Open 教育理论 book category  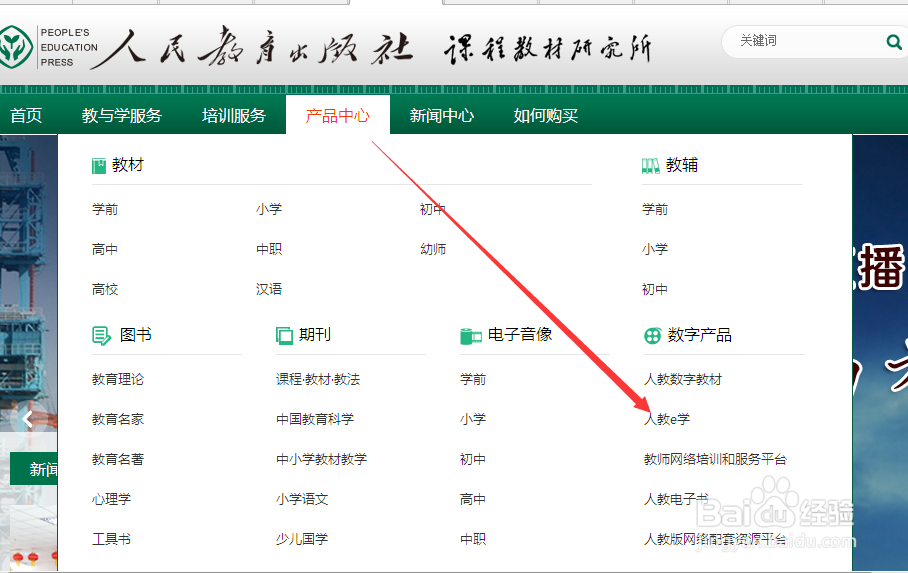click(118, 379)
